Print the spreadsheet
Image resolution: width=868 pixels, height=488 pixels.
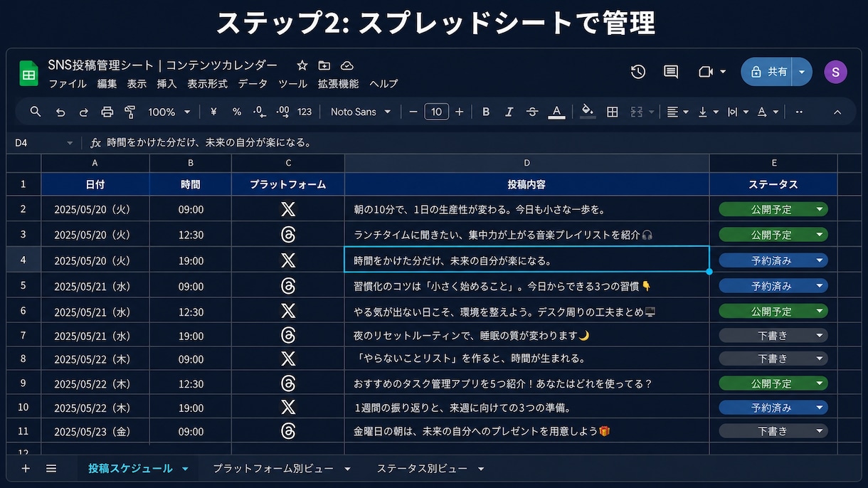107,112
